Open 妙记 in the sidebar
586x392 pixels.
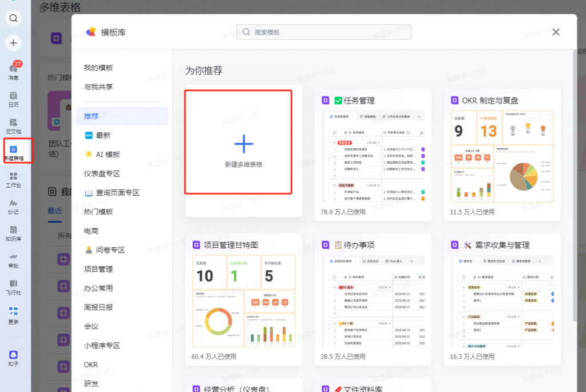tap(14, 207)
